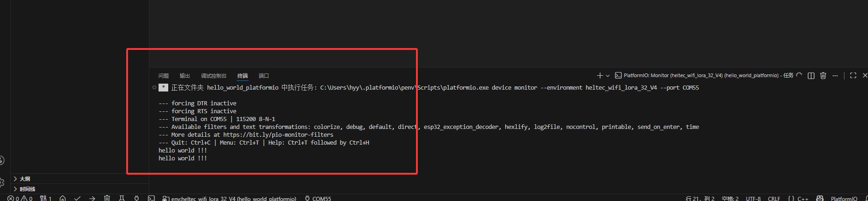Viewport: 868px width, 201px height.
Task: Open the 调试控制台 debug console tab
Action: pyautogui.click(x=214, y=76)
